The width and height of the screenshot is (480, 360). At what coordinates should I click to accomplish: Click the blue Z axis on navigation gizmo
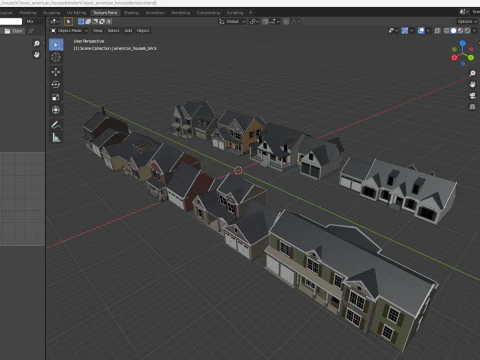click(463, 43)
